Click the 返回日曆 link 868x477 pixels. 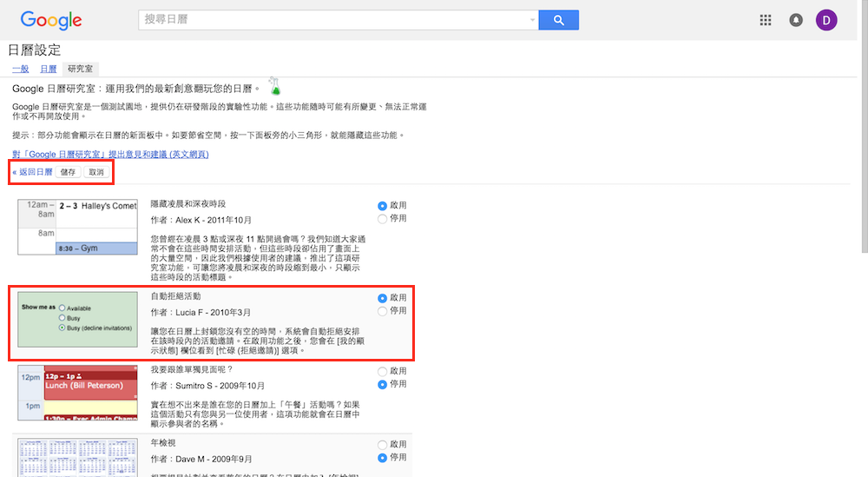click(32, 172)
